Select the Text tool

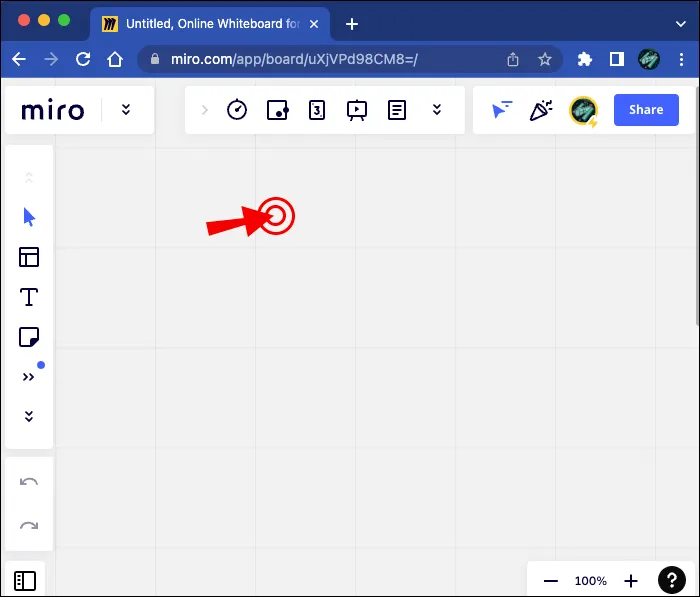tap(29, 297)
